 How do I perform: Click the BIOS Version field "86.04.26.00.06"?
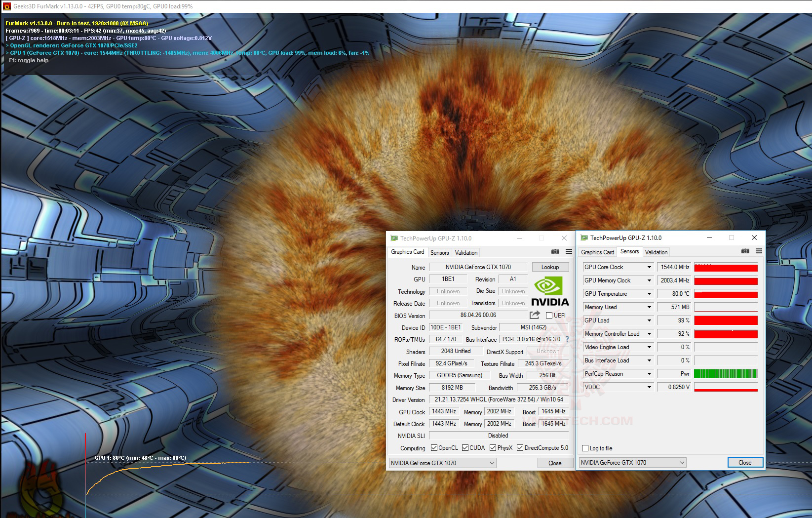(478, 315)
